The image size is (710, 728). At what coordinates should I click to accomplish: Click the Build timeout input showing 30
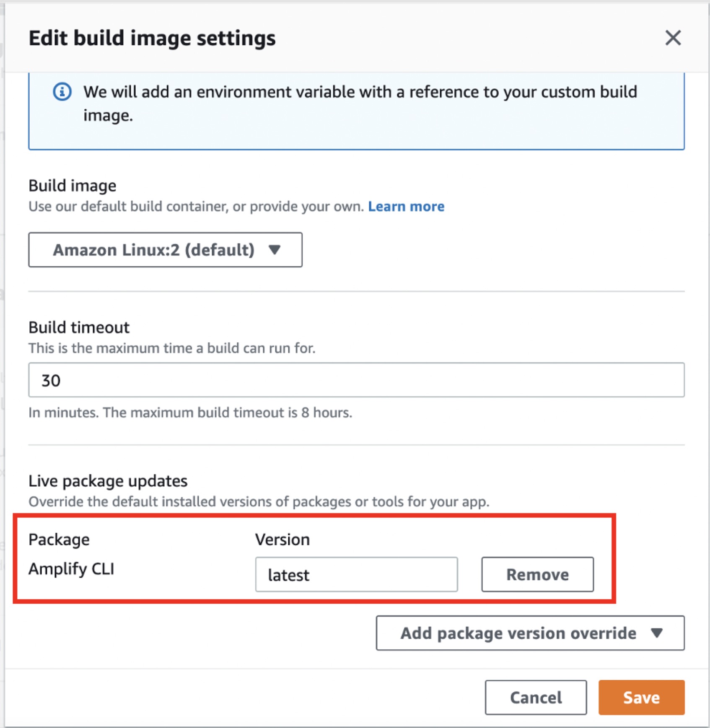click(x=356, y=380)
